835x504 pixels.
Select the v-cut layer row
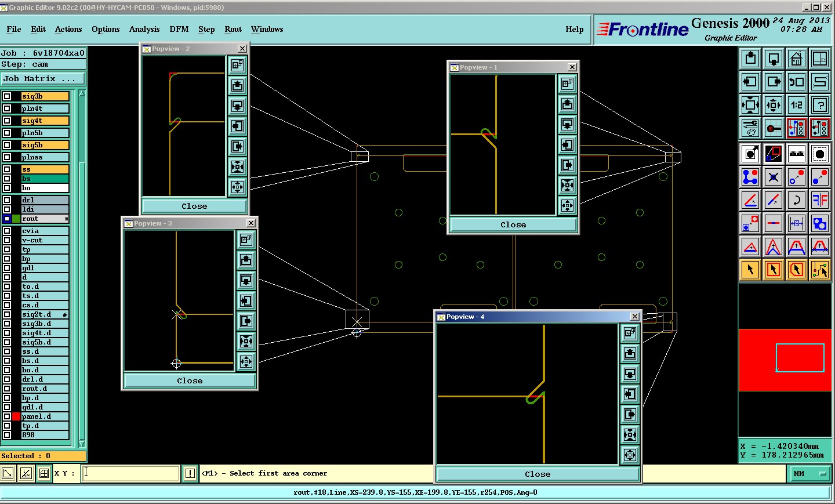coord(45,240)
